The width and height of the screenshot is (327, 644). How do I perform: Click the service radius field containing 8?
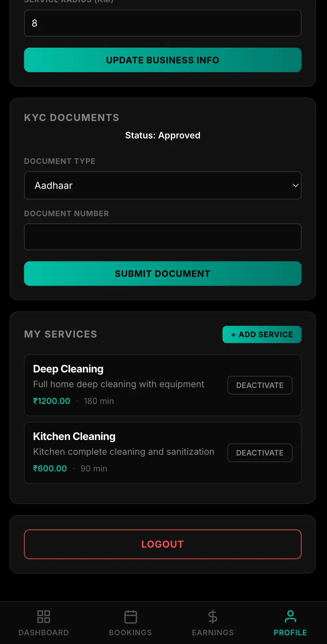pyautogui.click(x=163, y=23)
